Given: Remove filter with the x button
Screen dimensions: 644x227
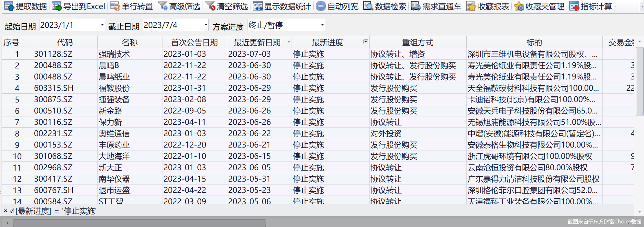Looking at the screenshot, I should [6, 211].
